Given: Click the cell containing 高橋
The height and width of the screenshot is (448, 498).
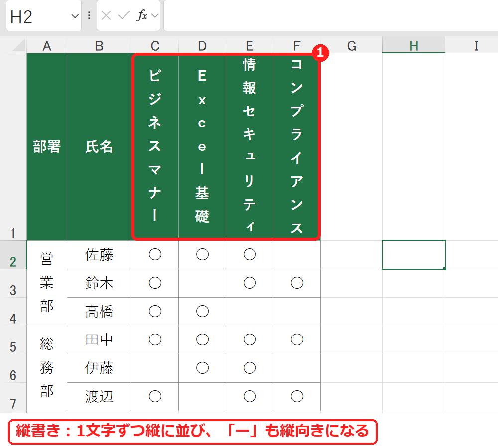Looking at the screenshot, I should [99, 312].
